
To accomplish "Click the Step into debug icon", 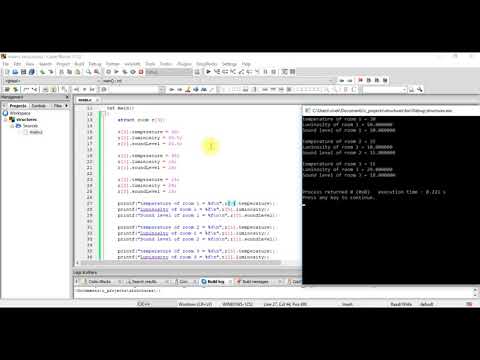I will [x=233, y=72].
